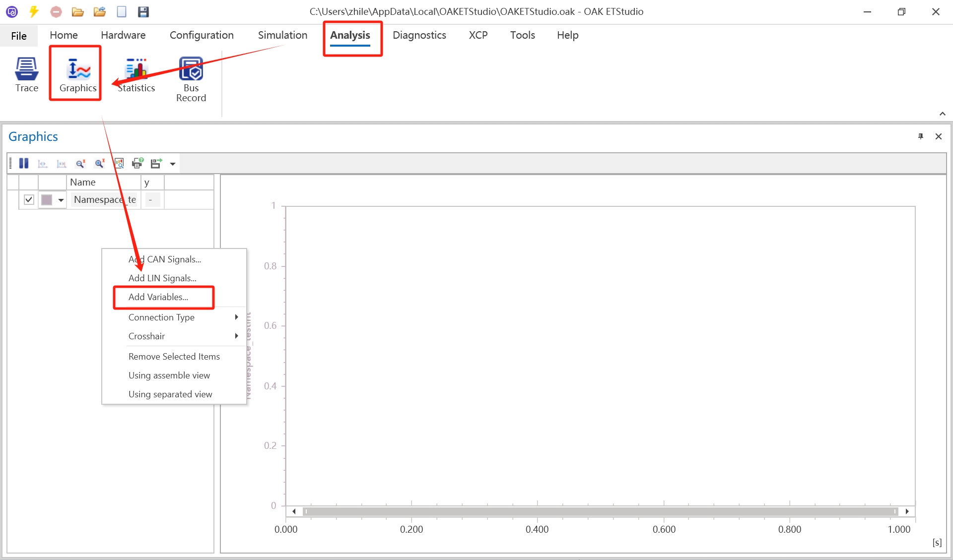The image size is (953, 560).
Task: Click the export data save icon
Action: (156, 163)
